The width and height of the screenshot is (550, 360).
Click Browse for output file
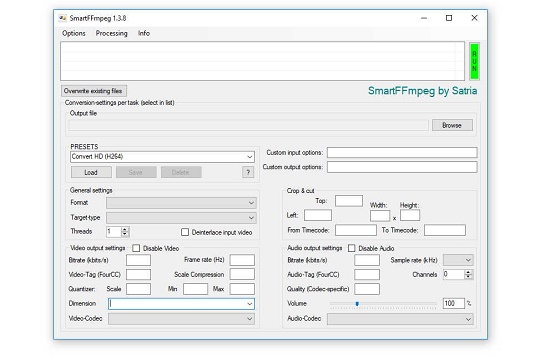coord(452,125)
